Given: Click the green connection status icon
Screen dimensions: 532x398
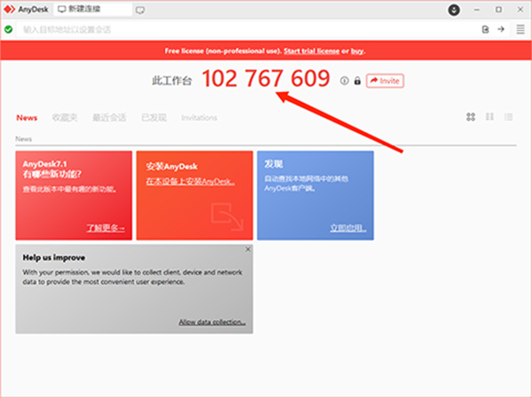Looking at the screenshot, I should (x=9, y=29).
